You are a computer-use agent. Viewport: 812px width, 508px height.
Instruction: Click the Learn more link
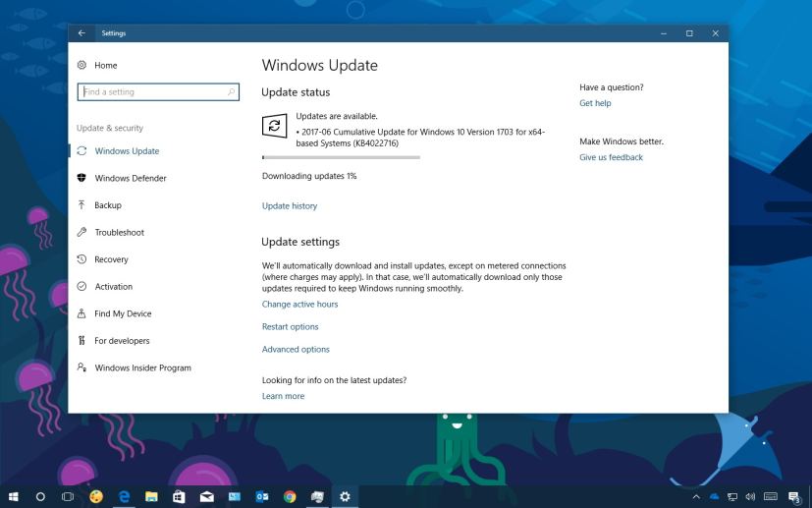284,396
